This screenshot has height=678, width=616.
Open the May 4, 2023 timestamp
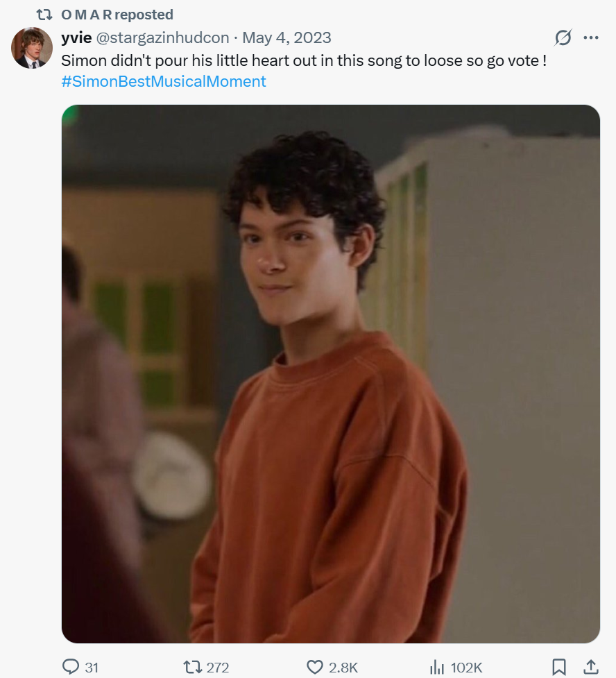(286, 37)
